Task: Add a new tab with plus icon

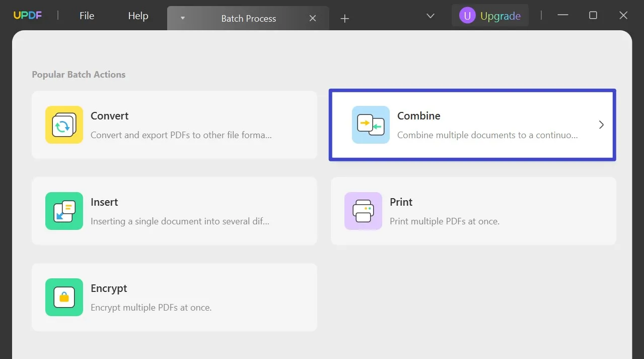Action: pyautogui.click(x=345, y=19)
